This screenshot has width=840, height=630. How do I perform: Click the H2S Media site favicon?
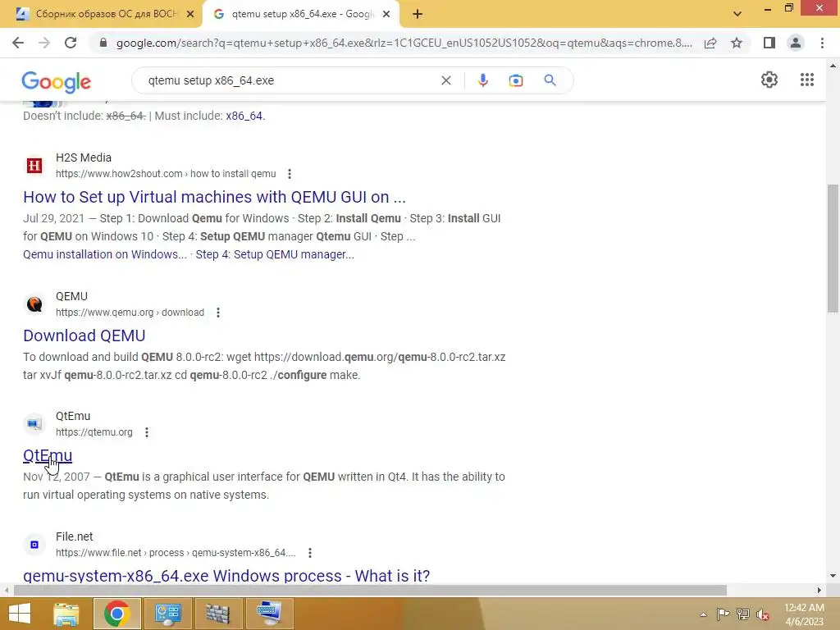pos(34,166)
